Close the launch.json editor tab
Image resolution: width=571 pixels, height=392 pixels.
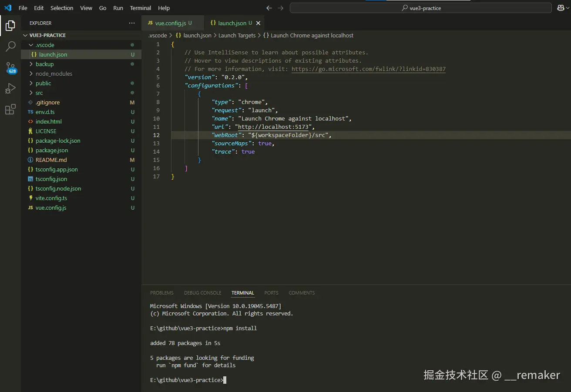click(x=259, y=23)
